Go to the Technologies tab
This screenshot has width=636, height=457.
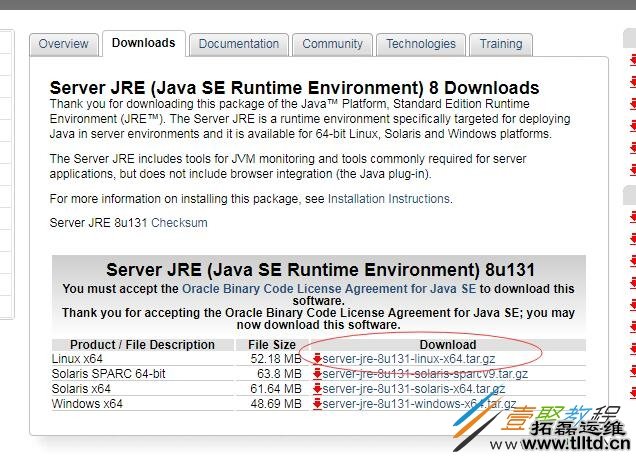(x=421, y=44)
